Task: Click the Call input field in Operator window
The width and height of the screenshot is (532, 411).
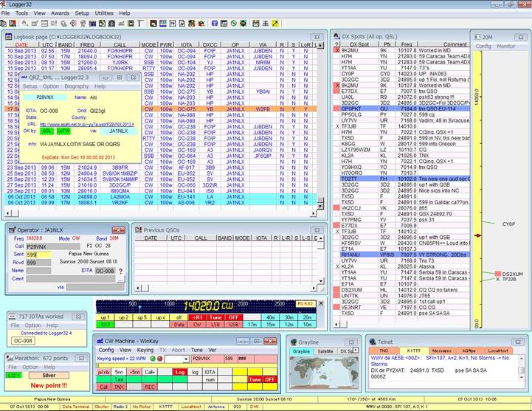Action: (x=53, y=246)
